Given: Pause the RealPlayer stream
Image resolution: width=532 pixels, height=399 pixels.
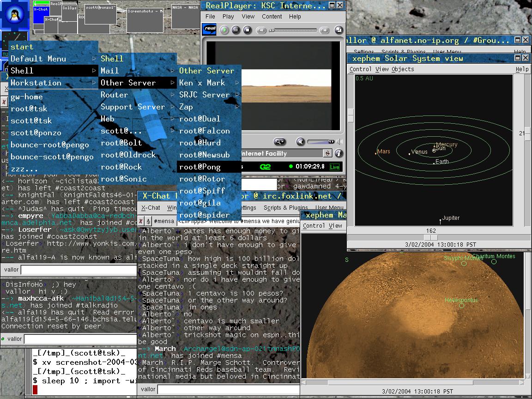Looking at the screenshot, I should (236, 30).
